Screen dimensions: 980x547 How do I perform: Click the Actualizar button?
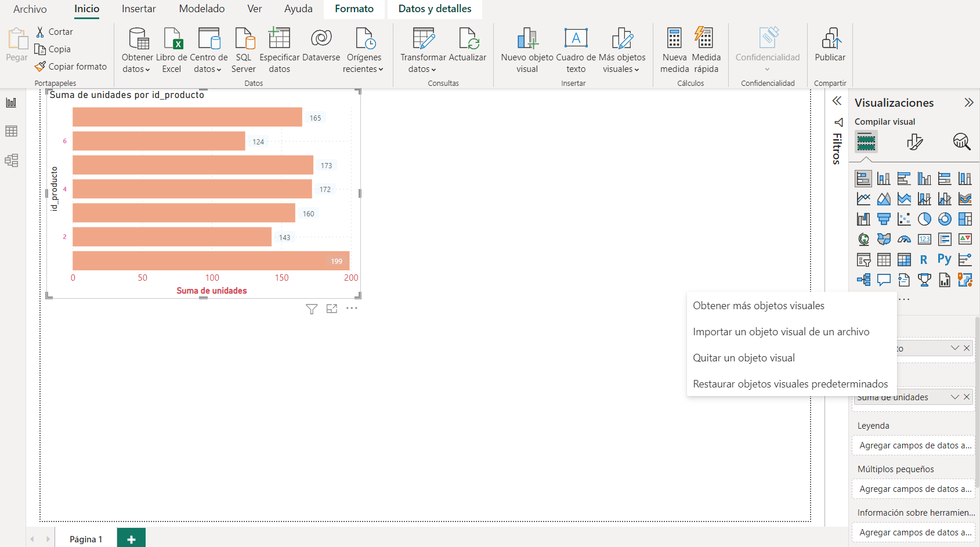(x=468, y=45)
